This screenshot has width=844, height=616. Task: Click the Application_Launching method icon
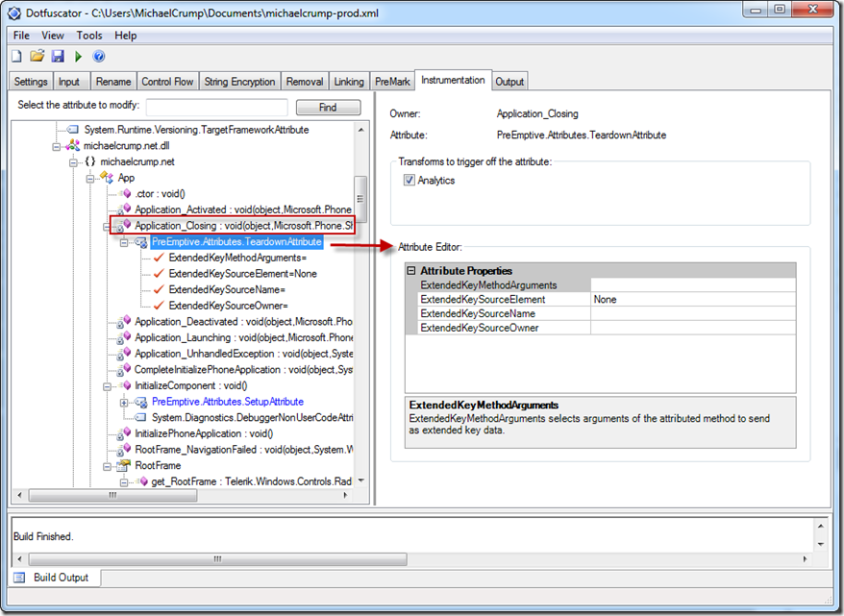tap(124, 337)
